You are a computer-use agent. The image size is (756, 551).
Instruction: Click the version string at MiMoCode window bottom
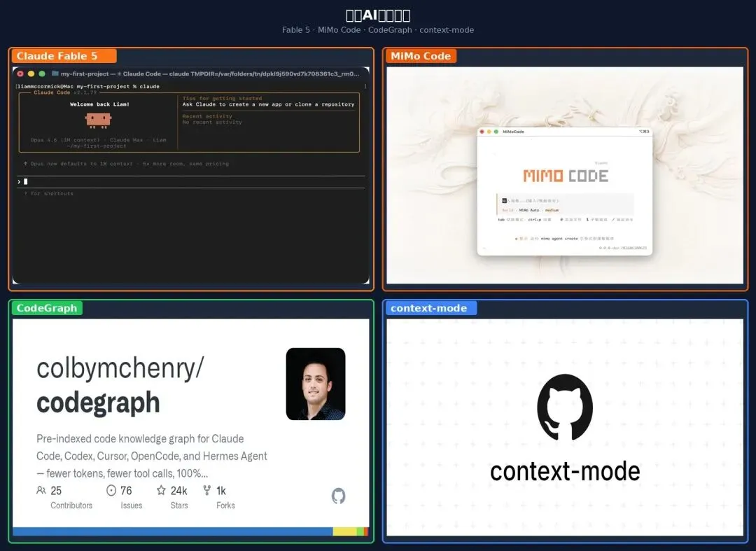coord(622,248)
